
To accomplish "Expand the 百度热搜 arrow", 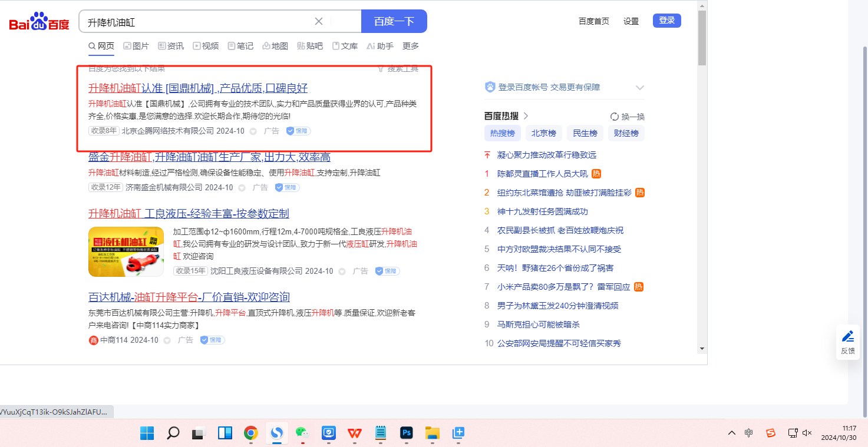I will pyautogui.click(x=526, y=116).
